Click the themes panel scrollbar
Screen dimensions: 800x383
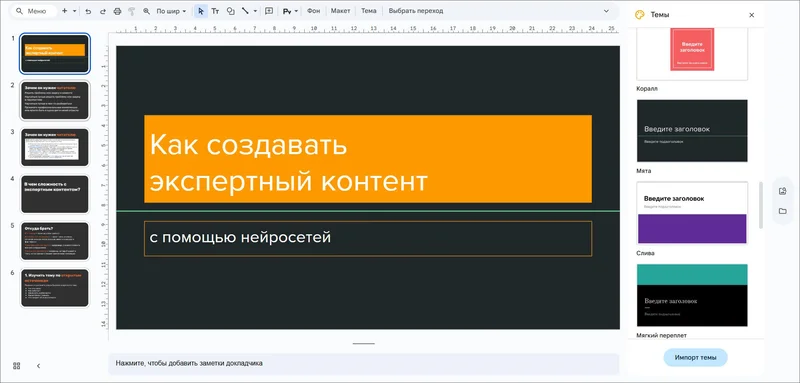(761, 205)
